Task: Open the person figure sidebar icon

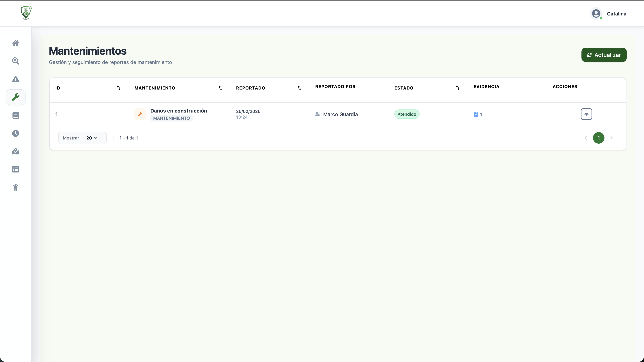Action: 15,187
